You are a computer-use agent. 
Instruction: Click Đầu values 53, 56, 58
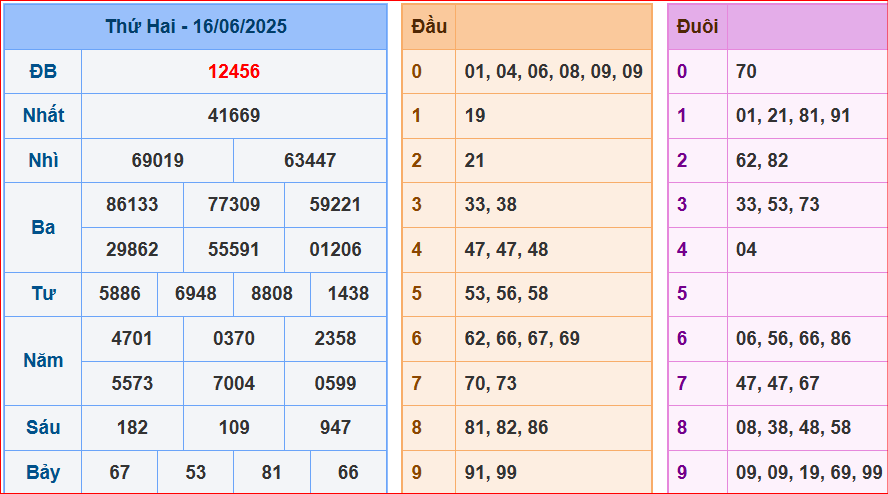[506, 293]
